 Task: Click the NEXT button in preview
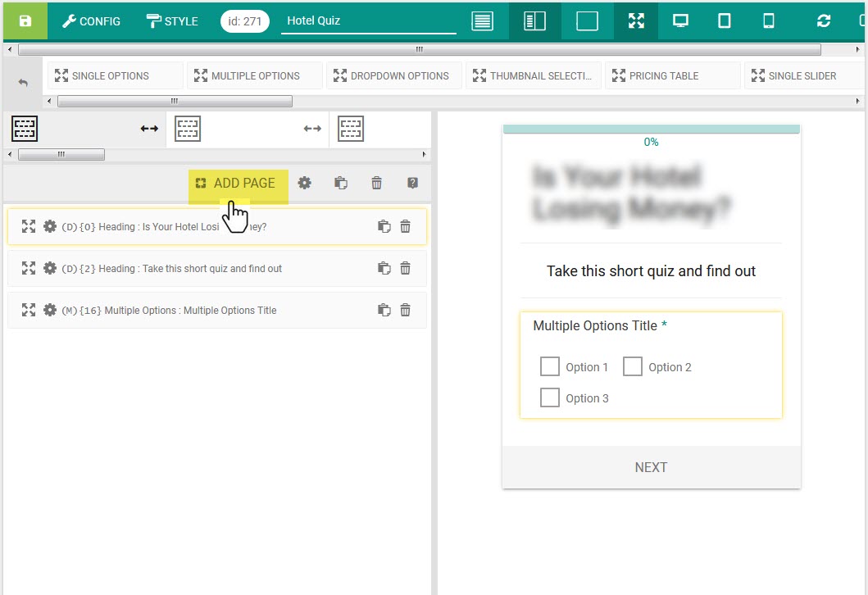pos(651,467)
